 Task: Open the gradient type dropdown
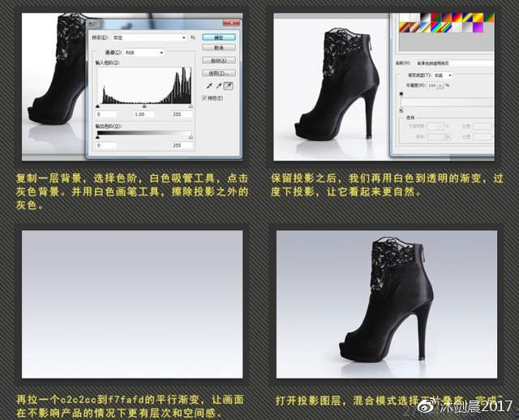click(443, 75)
